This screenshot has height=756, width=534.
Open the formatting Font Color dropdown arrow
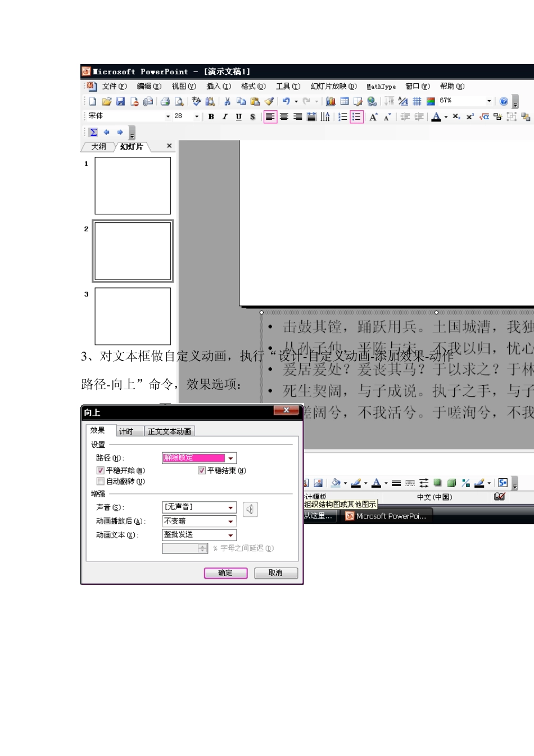click(x=446, y=117)
